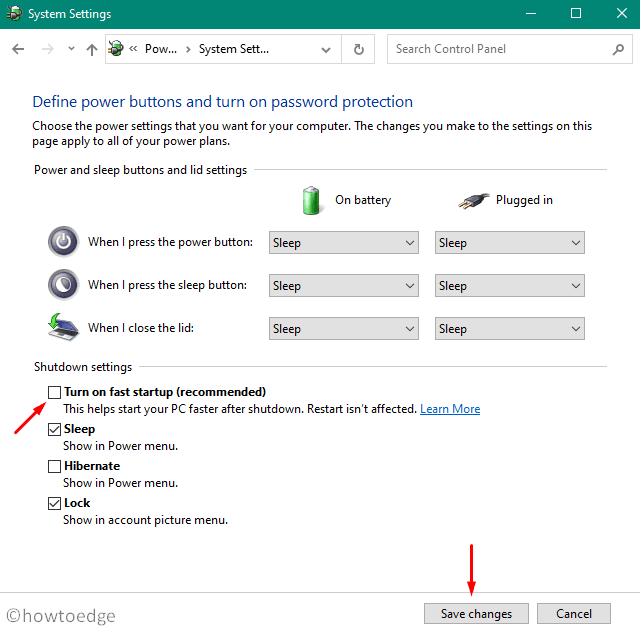Click 'Power and sleep buttons and lid settings' label
This screenshot has height=632, width=640.
pos(140,170)
